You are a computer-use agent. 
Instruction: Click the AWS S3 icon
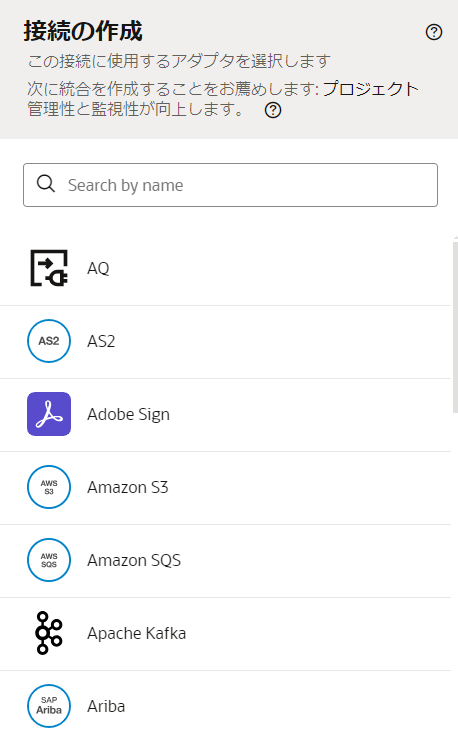(49, 487)
